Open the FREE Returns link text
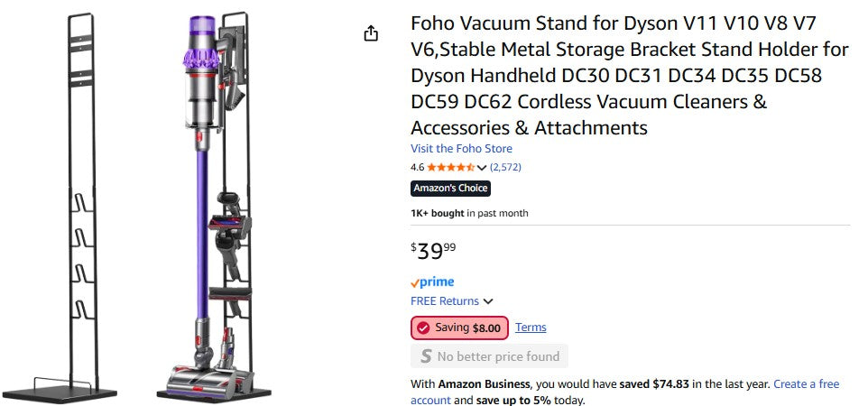 click(445, 301)
